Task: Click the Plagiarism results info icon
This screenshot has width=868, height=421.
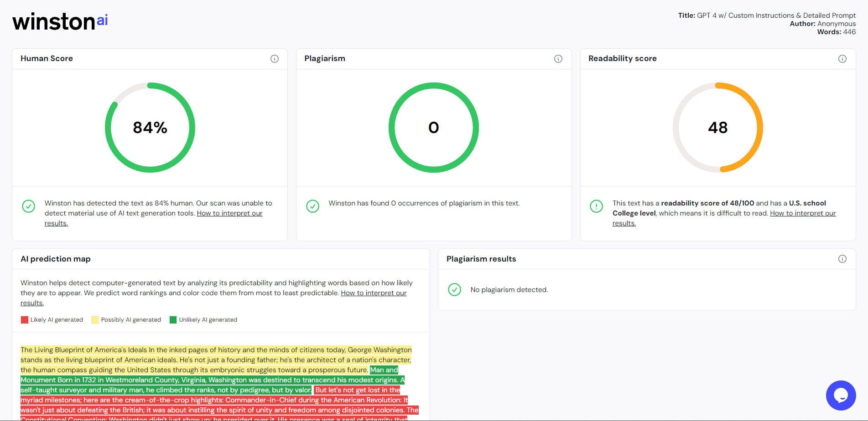Action: [842, 258]
